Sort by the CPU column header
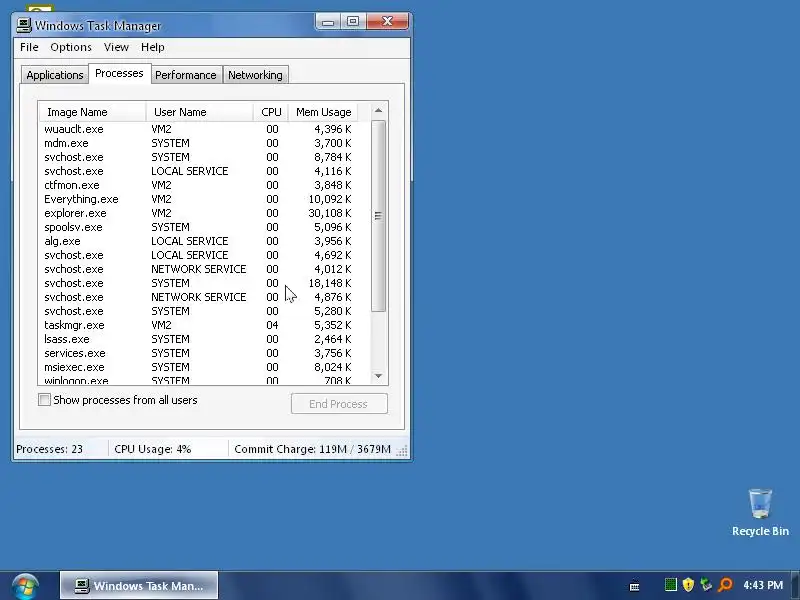Screen dimensions: 800x600 [271, 112]
